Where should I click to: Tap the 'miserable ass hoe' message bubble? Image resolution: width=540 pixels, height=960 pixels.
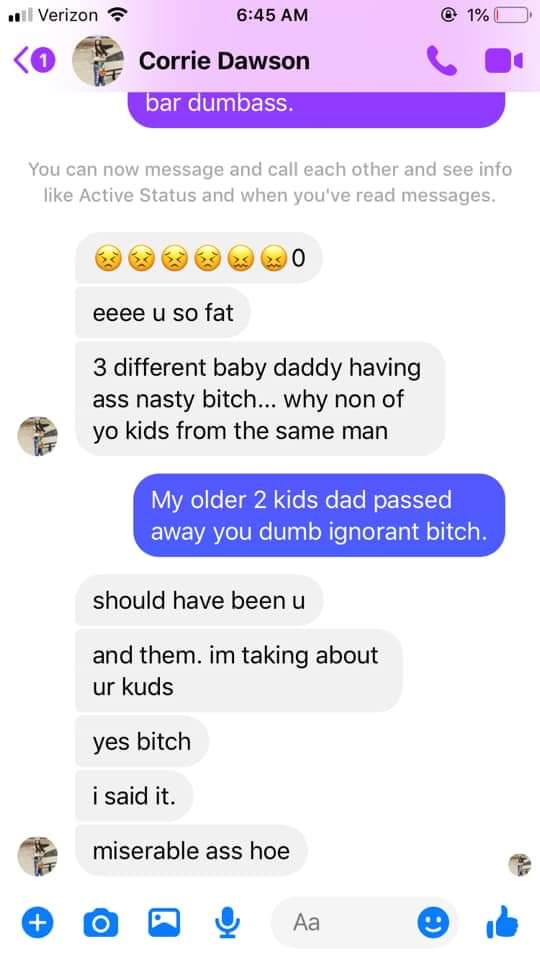191,850
